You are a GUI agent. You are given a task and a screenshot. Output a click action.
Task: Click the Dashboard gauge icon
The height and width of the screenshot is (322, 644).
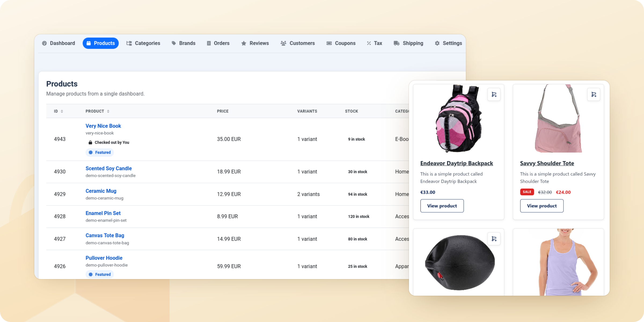coord(45,43)
